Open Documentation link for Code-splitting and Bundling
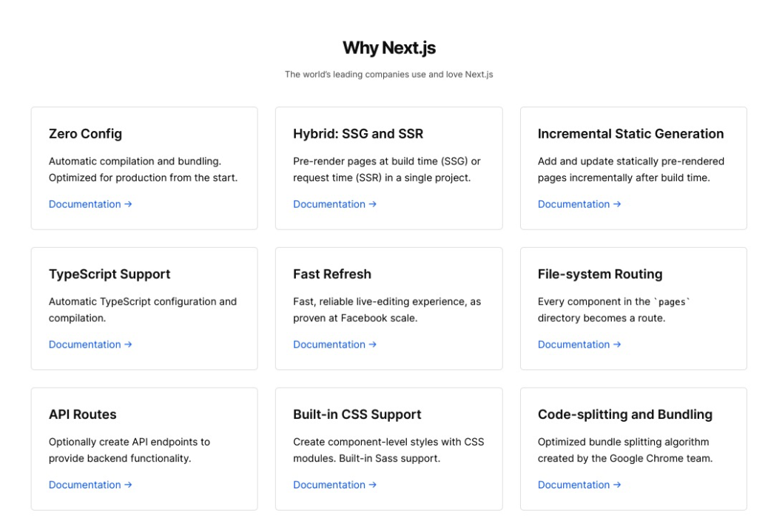Image resolution: width=768 pixels, height=532 pixels. tap(579, 485)
